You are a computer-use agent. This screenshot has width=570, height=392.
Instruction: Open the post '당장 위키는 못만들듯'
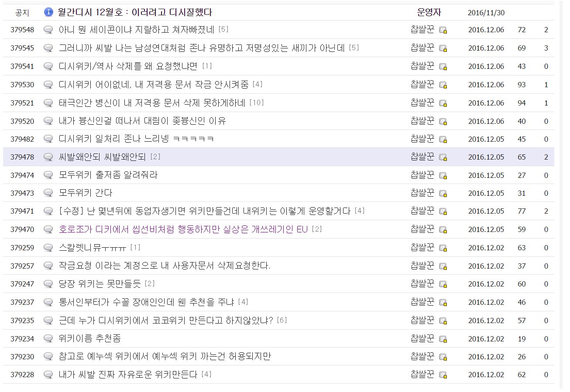(x=100, y=284)
